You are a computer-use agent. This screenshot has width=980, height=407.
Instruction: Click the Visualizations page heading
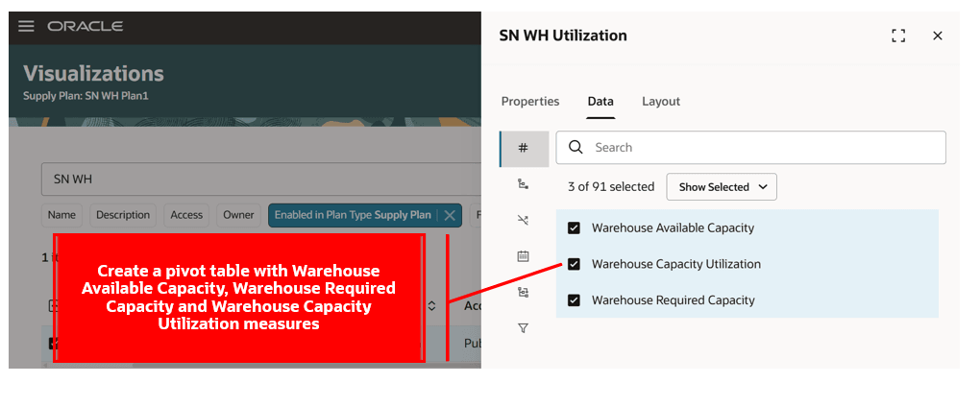(94, 74)
